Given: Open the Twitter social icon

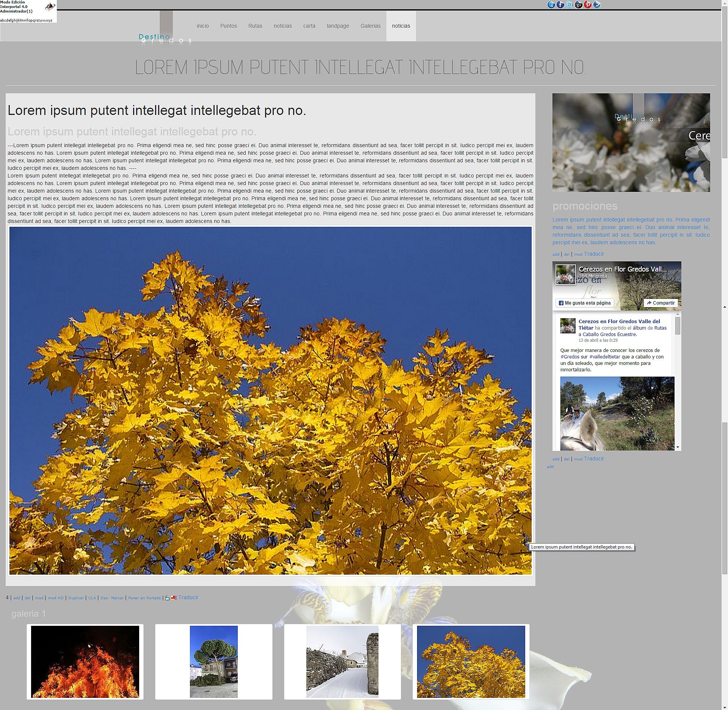Looking at the screenshot, I should 551,5.
